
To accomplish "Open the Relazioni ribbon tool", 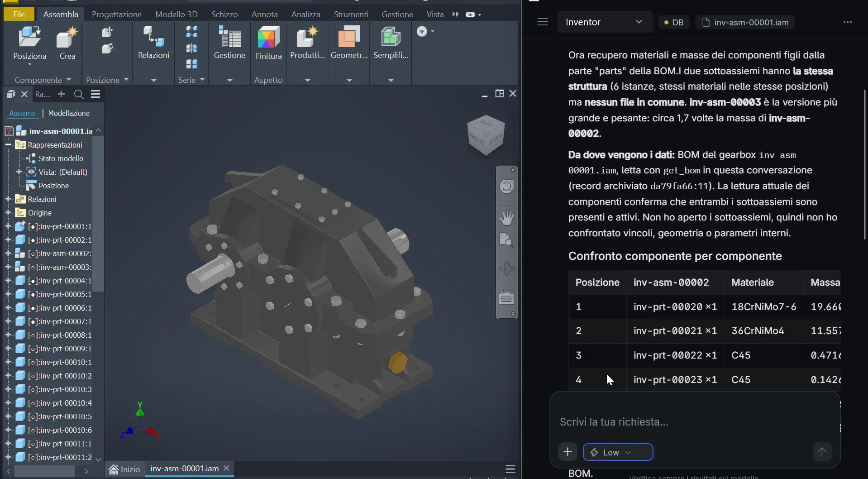I will pos(153,43).
